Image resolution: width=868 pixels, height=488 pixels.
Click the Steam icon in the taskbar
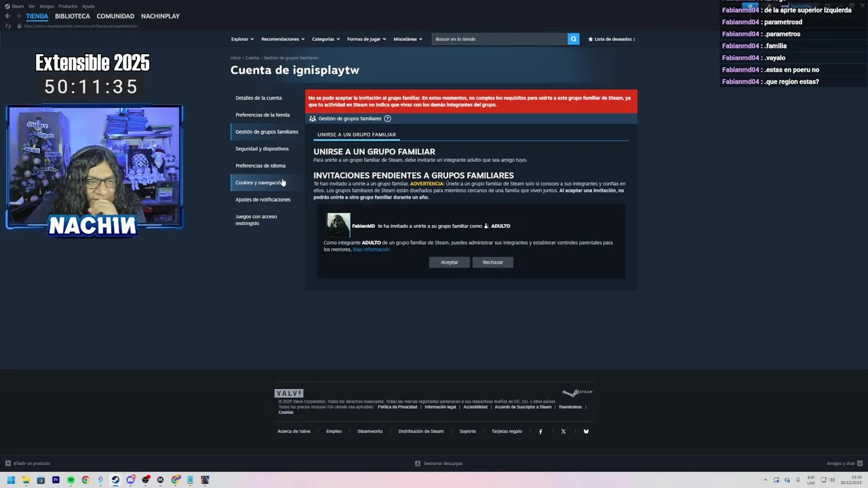click(115, 480)
